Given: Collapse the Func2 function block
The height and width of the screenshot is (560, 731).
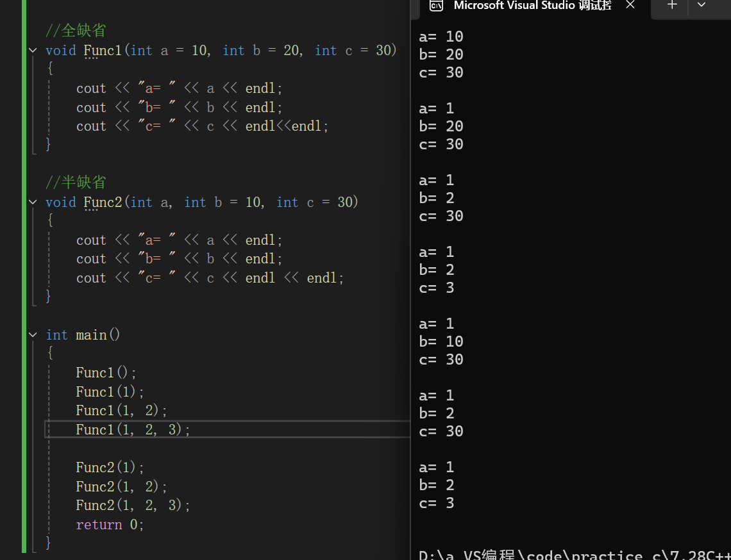Looking at the screenshot, I should pyautogui.click(x=33, y=202).
